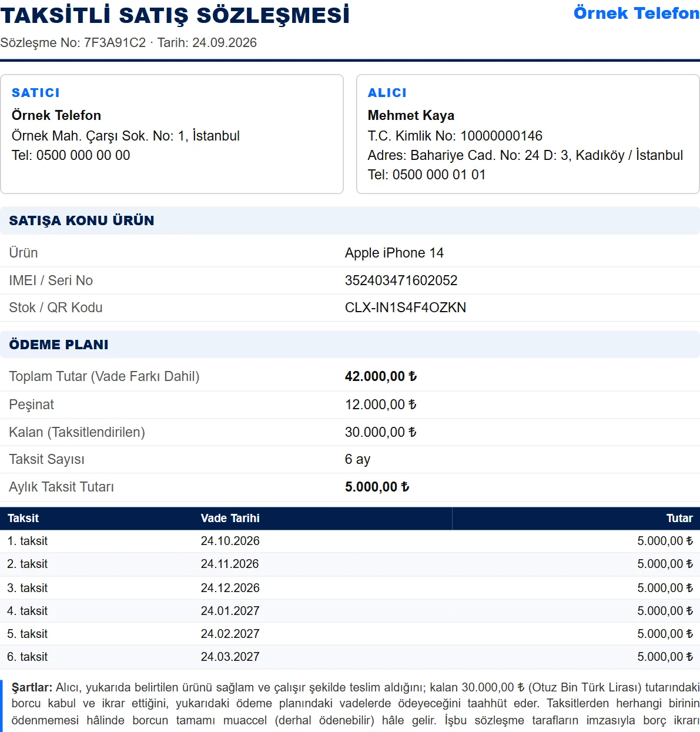
Task: Click the due date 24.01.2027
Action: (230, 611)
